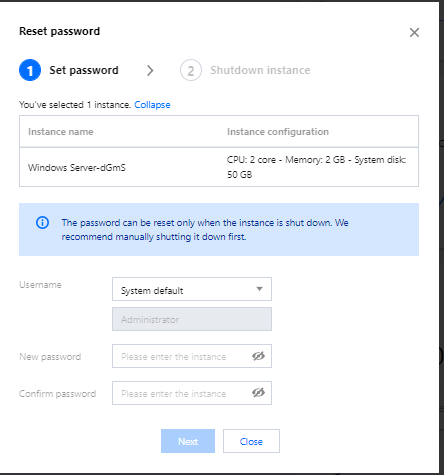Click the info icon in blue notice

click(x=42, y=222)
